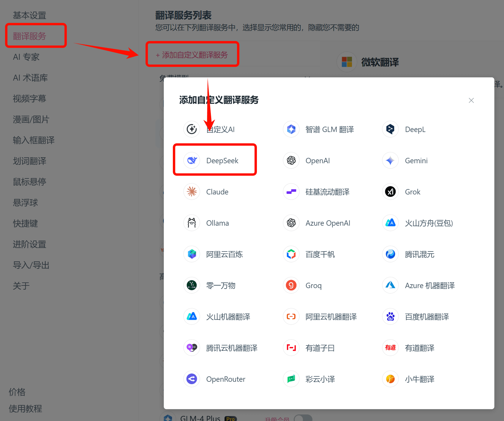The width and height of the screenshot is (504, 421).
Task: Open 导入/导出 section
Action: click(31, 265)
